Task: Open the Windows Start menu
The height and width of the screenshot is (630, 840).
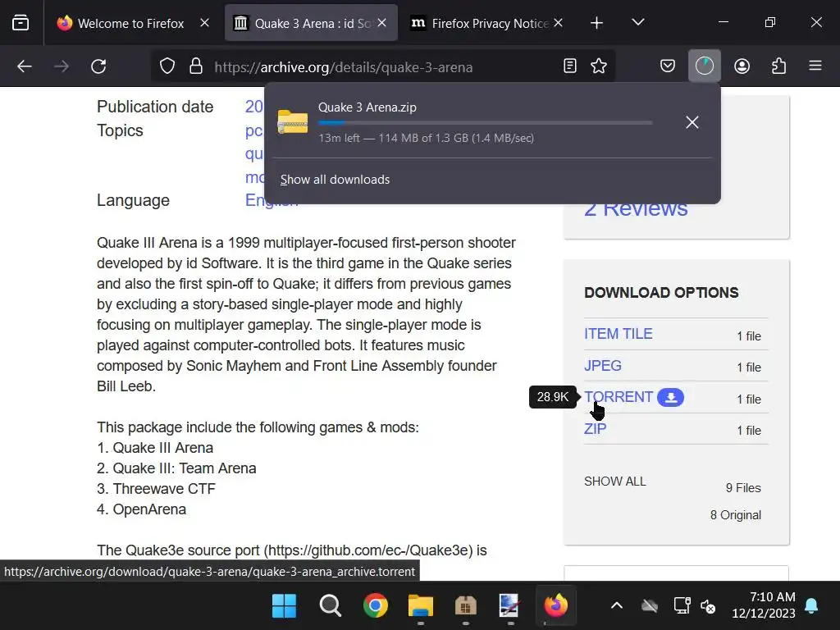Action: 284,606
